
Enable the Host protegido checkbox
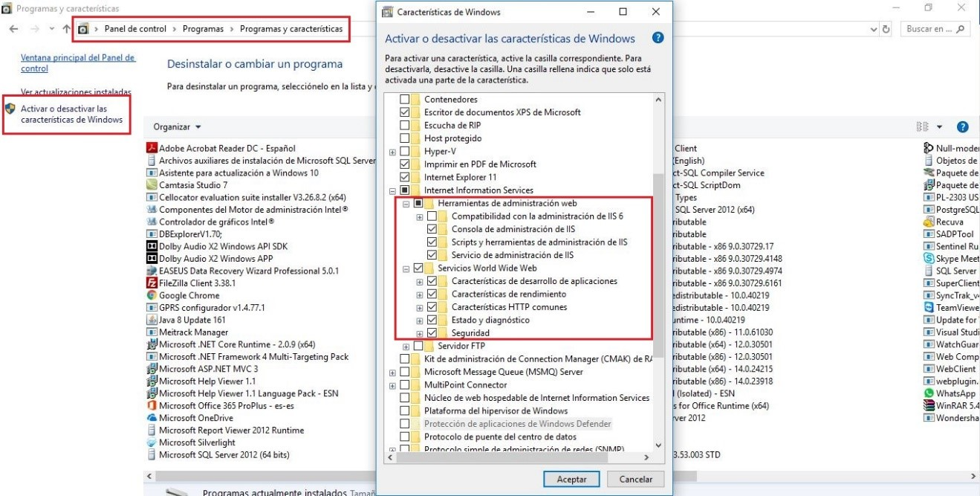[405, 138]
